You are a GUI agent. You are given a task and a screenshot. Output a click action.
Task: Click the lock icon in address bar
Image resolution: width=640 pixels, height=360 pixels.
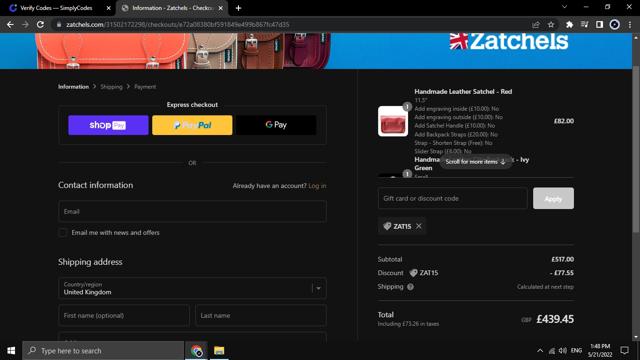pyautogui.click(x=59, y=24)
